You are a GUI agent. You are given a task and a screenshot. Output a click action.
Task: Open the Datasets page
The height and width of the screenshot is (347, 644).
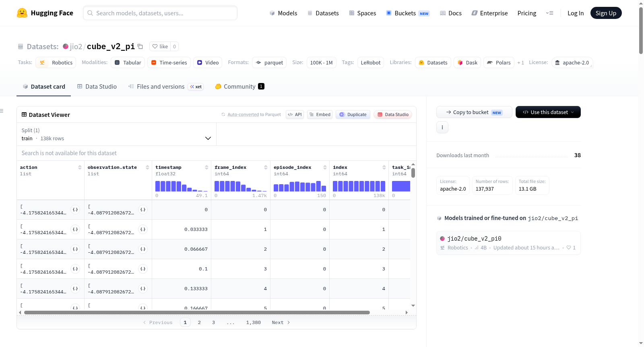[x=323, y=13]
